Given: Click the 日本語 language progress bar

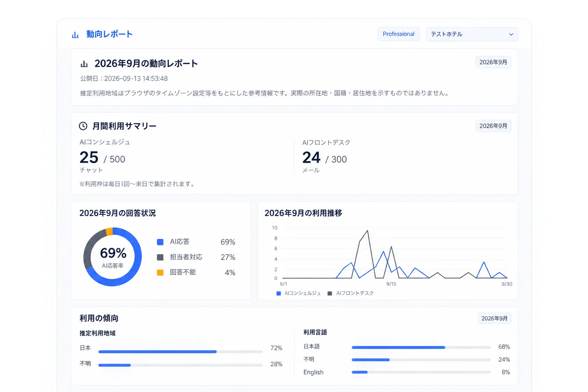Looking at the screenshot, I should tap(421, 348).
